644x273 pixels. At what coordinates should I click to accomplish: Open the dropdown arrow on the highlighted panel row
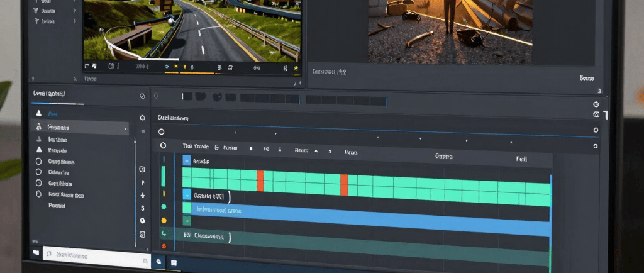coord(125,129)
